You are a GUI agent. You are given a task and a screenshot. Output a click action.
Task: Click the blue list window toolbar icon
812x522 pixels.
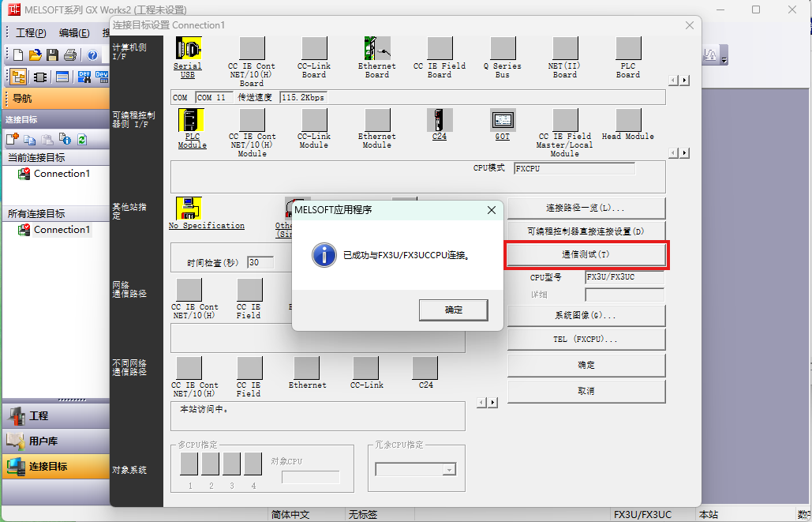(62, 77)
